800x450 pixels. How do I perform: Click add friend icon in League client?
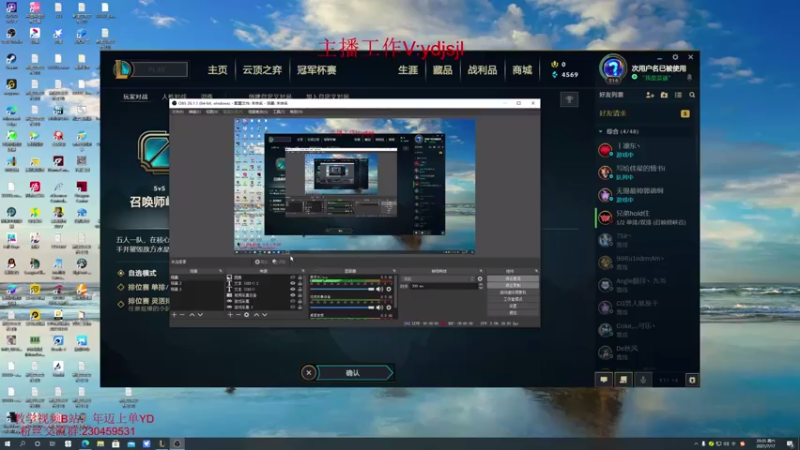click(x=650, y=95)
